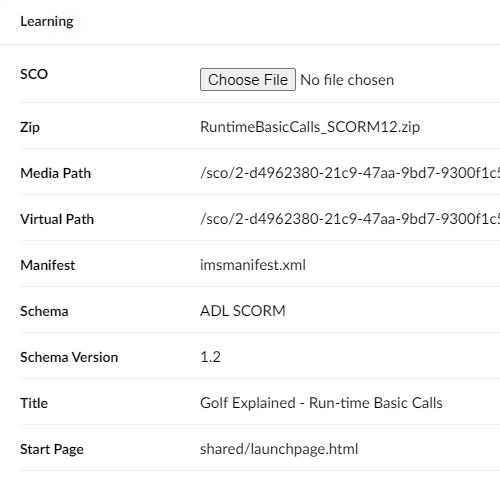Select the schema version 1.2 value
The height and width of the screenshot is (500, 500).
(210, 357)
